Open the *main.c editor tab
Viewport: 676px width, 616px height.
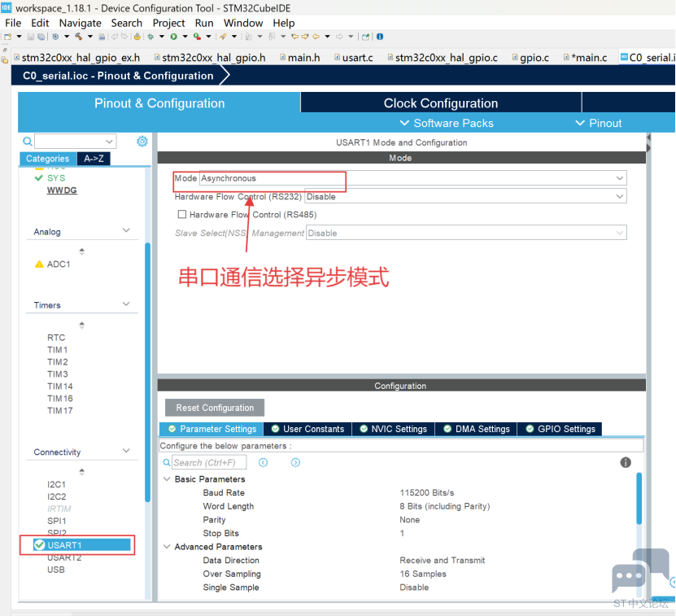(x=586, y=58)
